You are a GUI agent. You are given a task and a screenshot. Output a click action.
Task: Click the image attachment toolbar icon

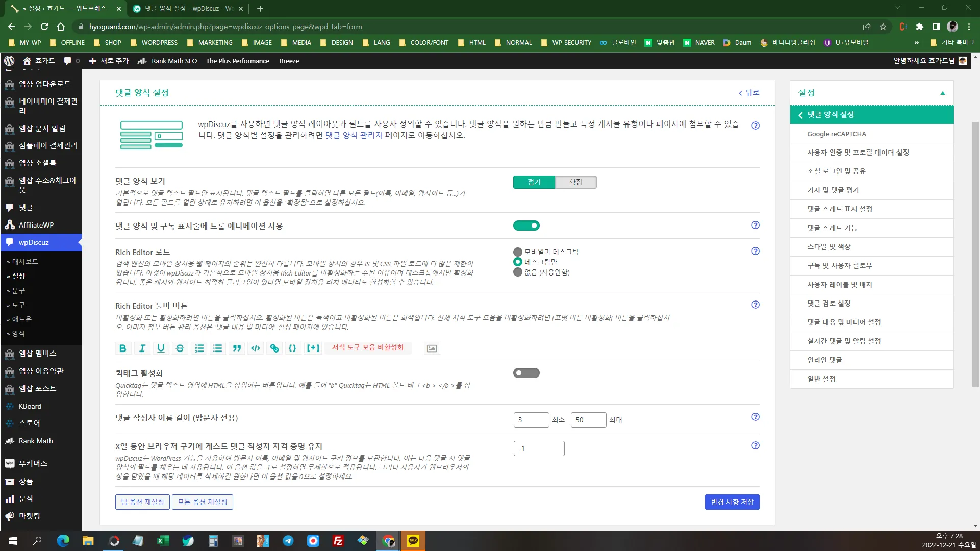click(x=432, y=348)
